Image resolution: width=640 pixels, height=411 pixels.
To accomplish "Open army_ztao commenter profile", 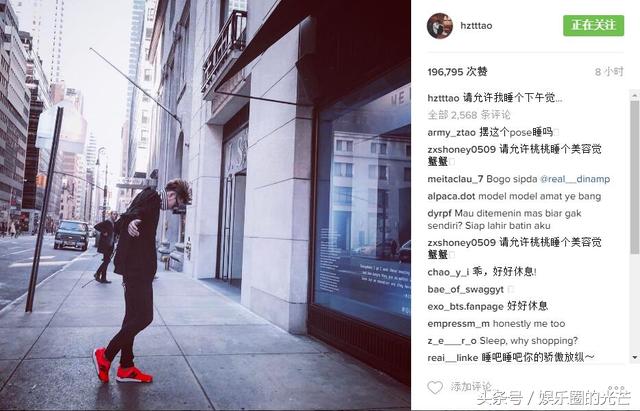I will click(451, 132).
